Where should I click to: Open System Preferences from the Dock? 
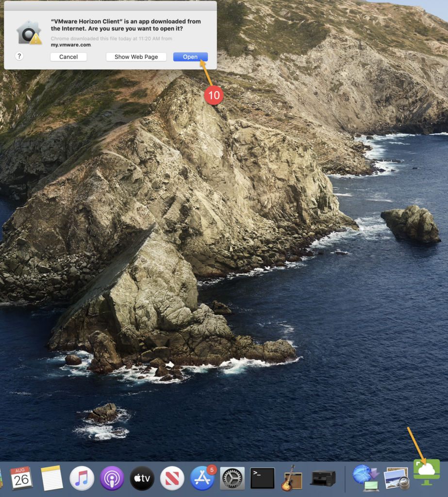(232, 478)
